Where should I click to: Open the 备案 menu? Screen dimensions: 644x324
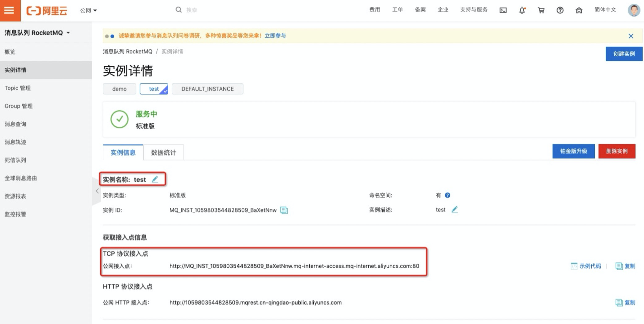(420, 10)
